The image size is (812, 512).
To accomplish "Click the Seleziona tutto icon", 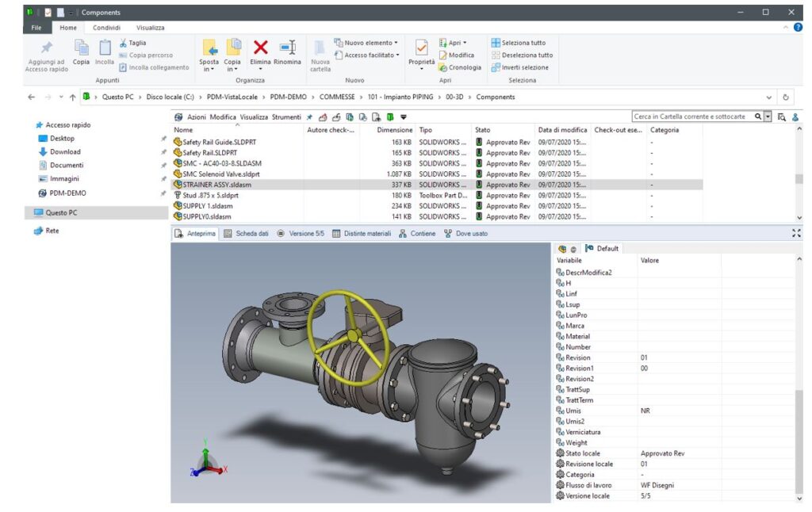I will coord(496,43).
